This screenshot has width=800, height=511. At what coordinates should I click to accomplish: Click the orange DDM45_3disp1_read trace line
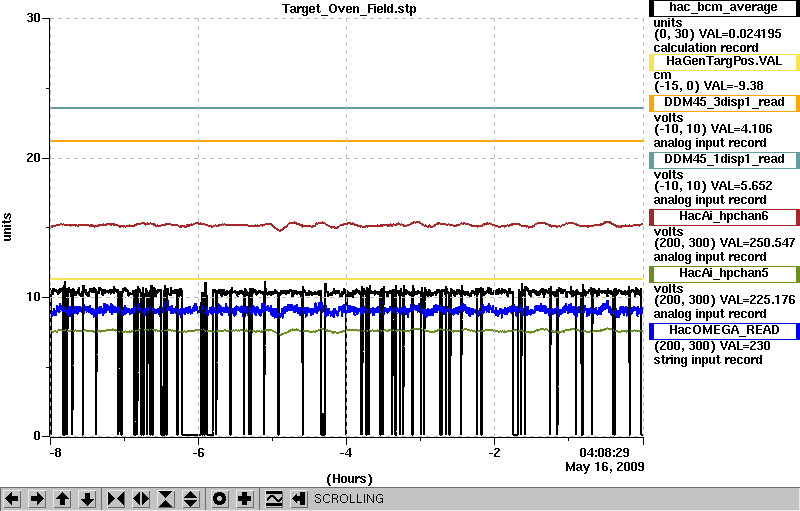pyautogui.click(x=347, y=141)
